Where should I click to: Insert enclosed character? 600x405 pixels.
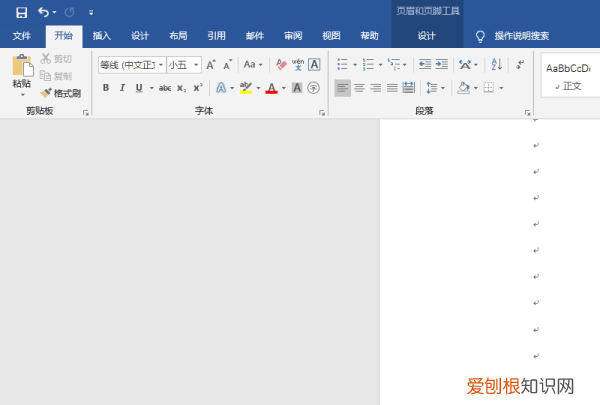click(313, 88)
